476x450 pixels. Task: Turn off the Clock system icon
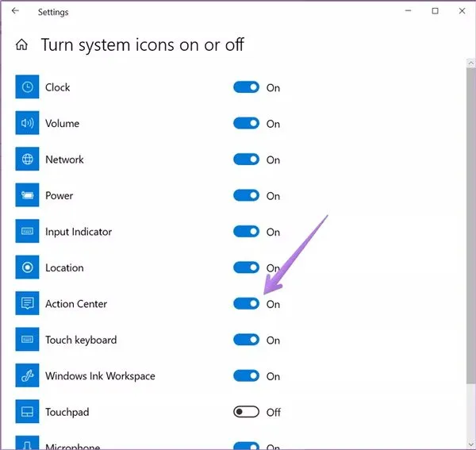click(x=247, y=88)
